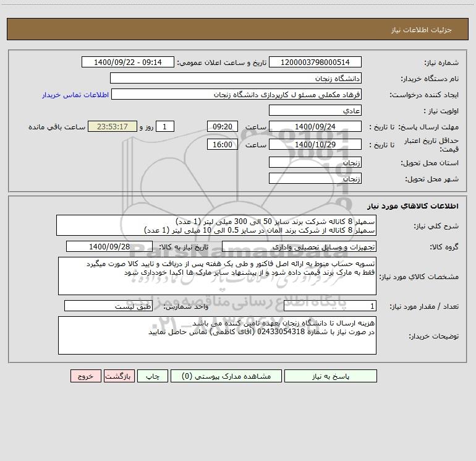
Task: Click the label 'ایجاد کننده درخواست:'
Action: [424, 95]
